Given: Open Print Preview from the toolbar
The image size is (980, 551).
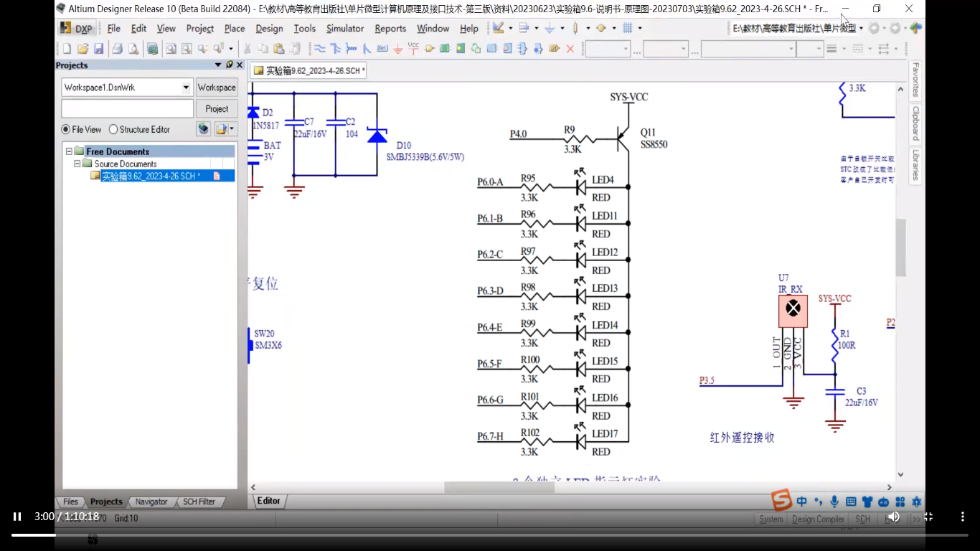Looking at the screenshot, I should tap(133, 49).
